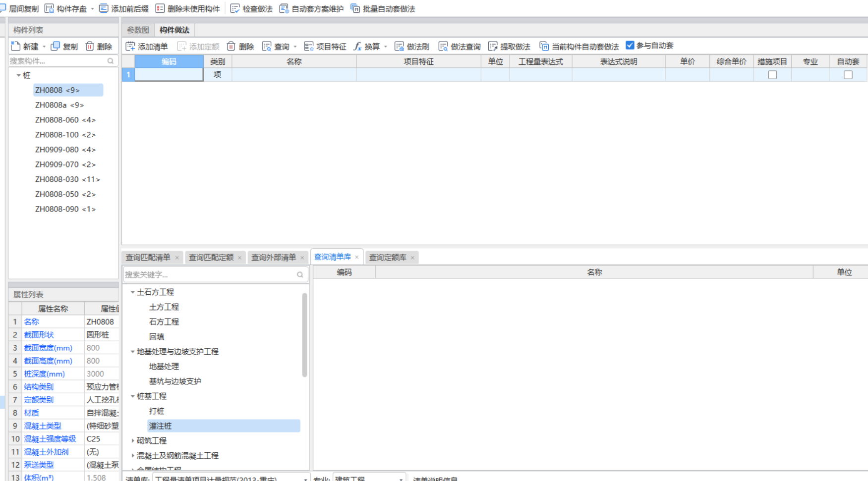Select 基坑与边坡支护 in the tree

[175, 381]
